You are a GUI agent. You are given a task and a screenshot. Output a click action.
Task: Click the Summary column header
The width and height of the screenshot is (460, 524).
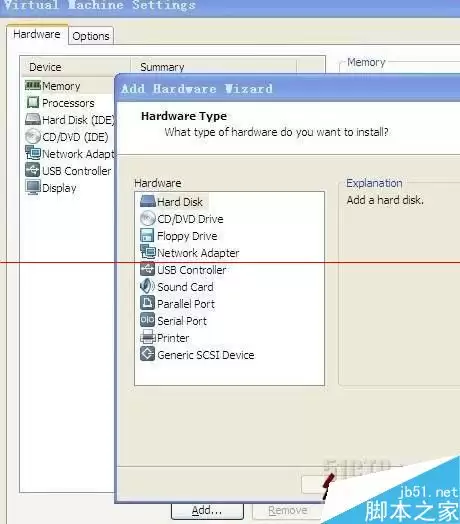(213, 67)
